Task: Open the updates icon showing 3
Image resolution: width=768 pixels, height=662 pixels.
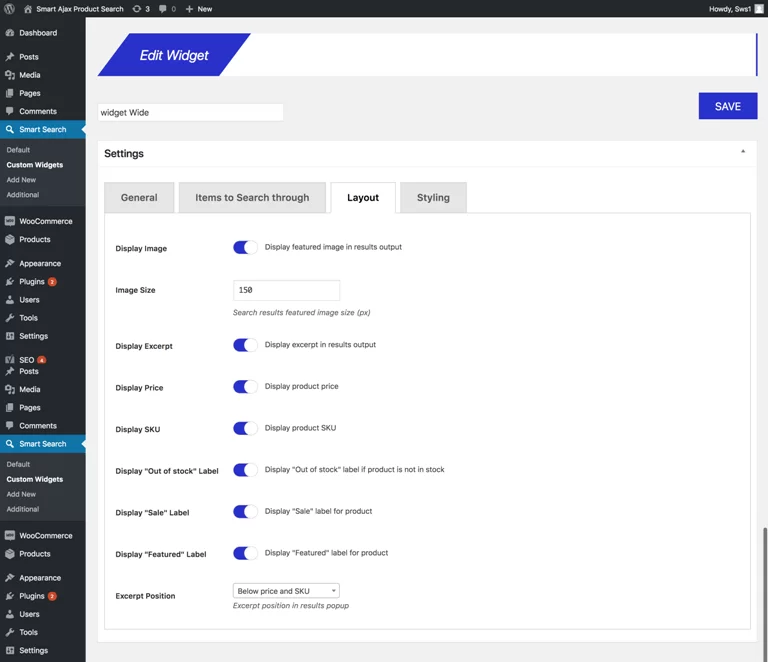Action: click(137, 9)
